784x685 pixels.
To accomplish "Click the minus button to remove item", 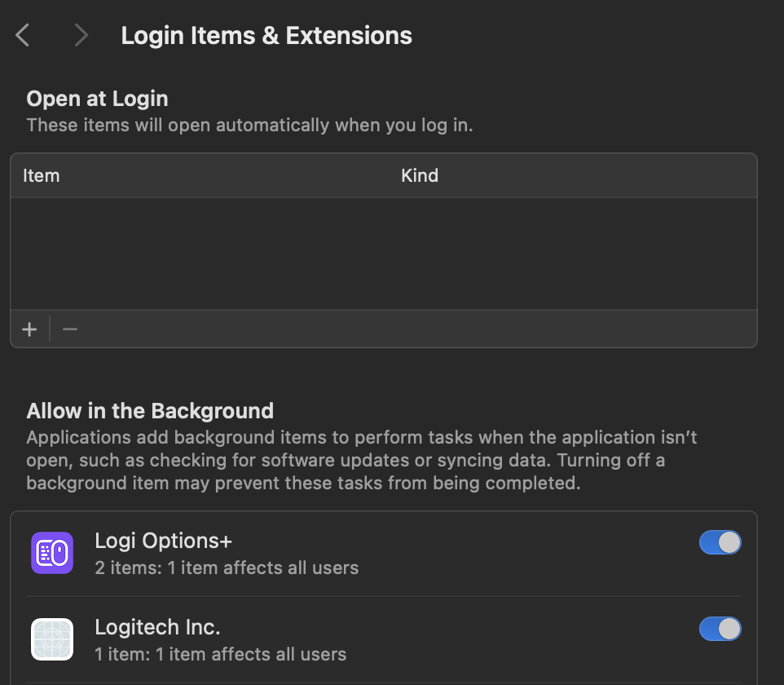I will [x=70, y=329].
